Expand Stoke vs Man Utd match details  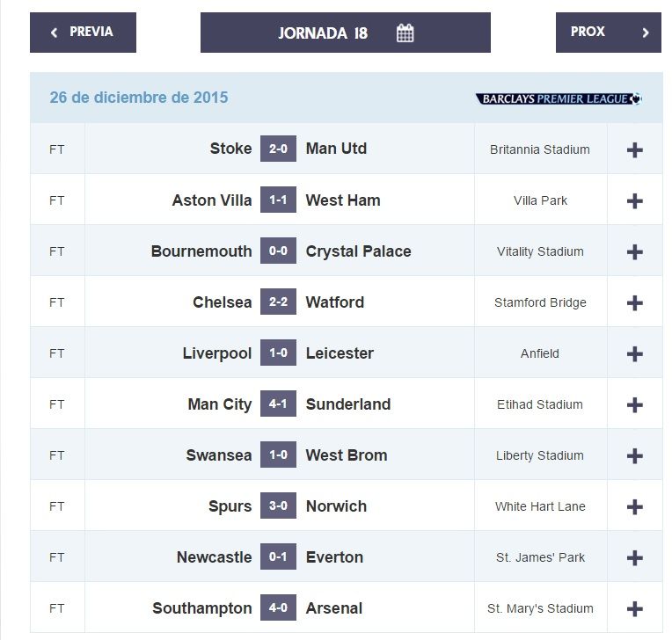tap(634, 149)
